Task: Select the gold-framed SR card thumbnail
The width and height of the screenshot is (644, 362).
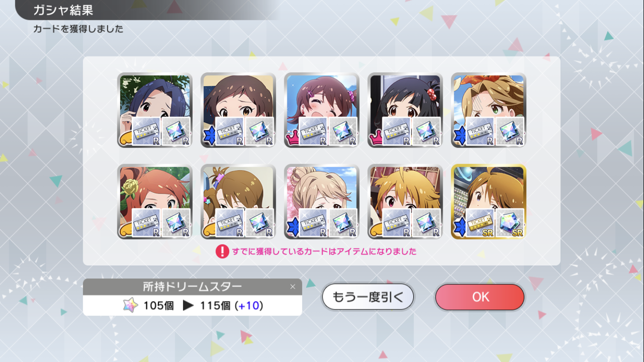Action: pos(489,202)
